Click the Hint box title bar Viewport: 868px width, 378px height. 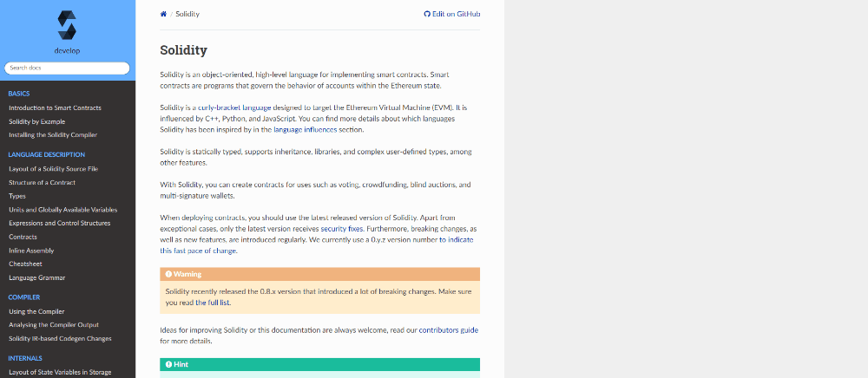coord(320,365)
